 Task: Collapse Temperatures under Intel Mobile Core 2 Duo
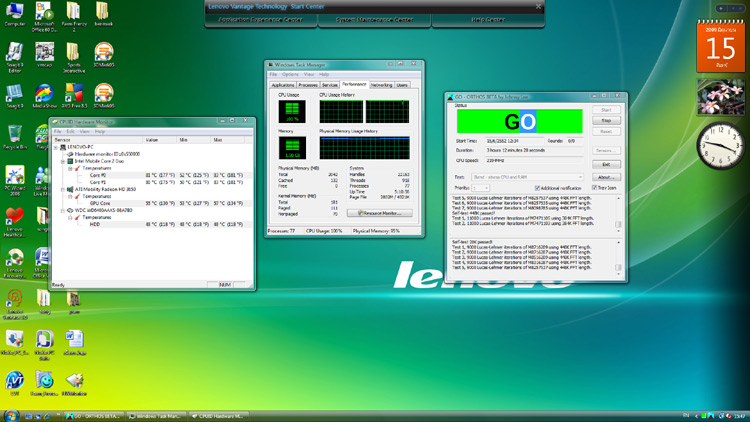click(70, 168)
